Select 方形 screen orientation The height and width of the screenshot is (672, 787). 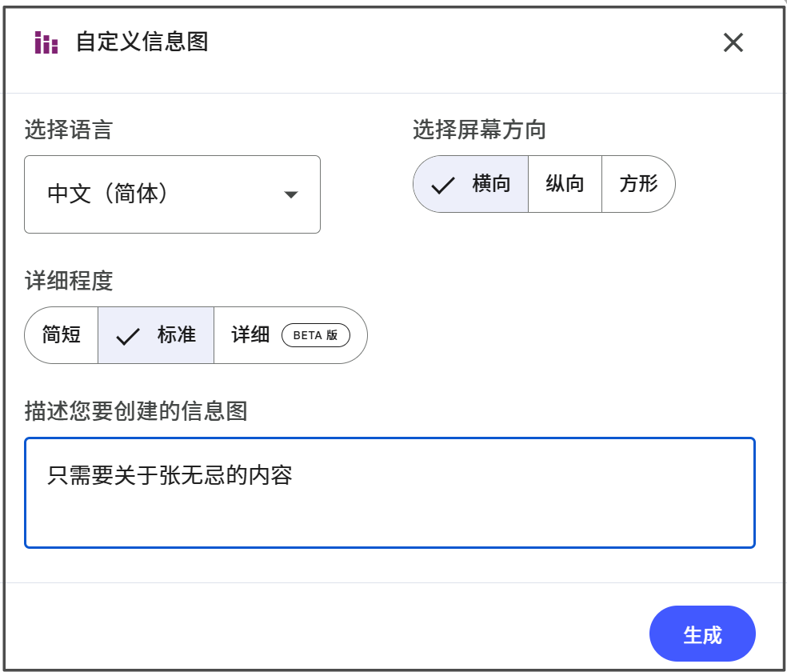[638, 183]
